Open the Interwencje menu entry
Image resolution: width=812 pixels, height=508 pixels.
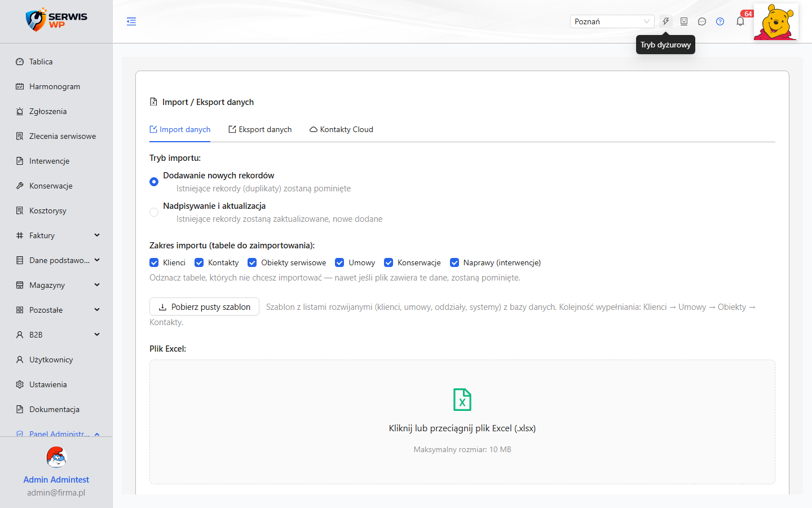(56, 161)
